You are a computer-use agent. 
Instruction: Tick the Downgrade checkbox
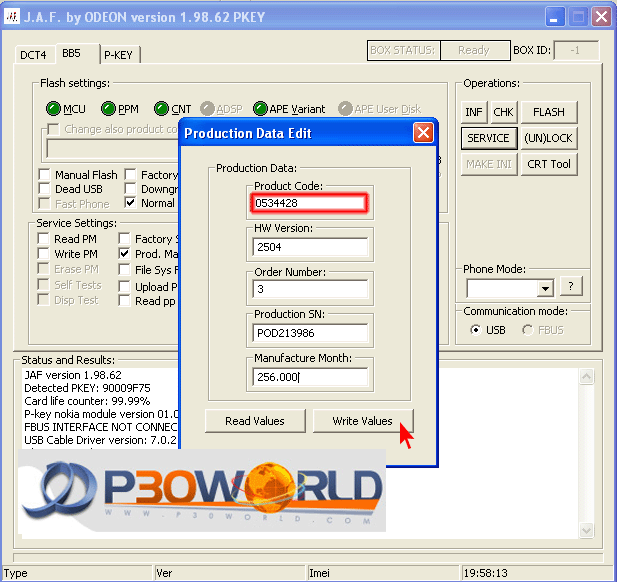point(130,188)
